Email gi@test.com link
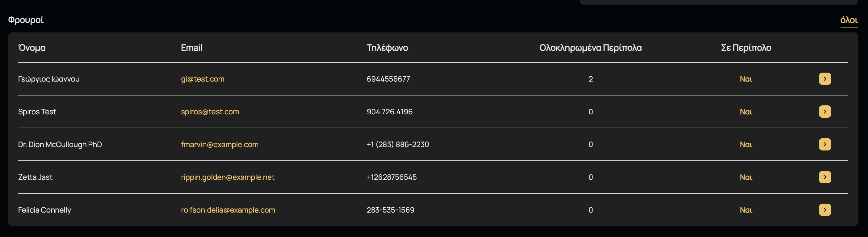This screenshot has height=237, width=868. point(203,79)
